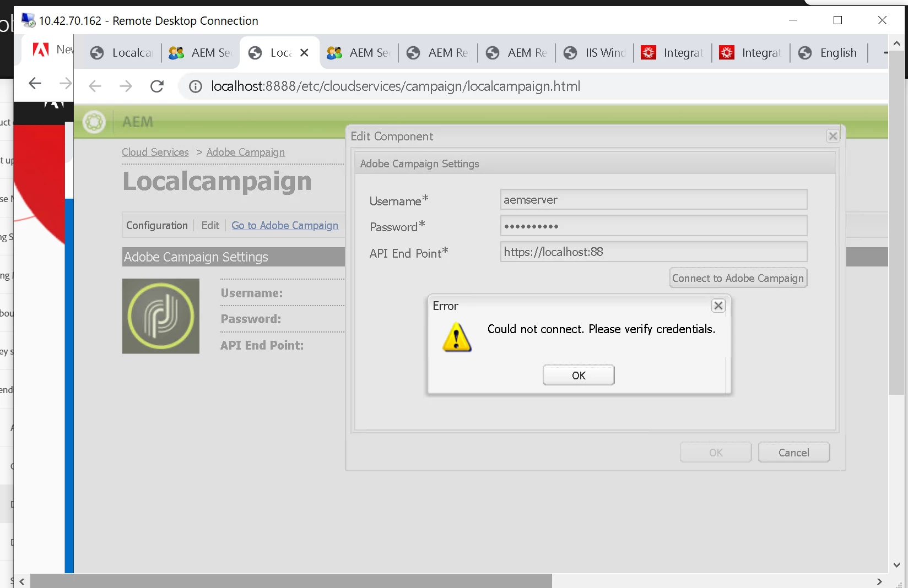Image resolution: width=908 pixels, height=588 pixels.
Task: Click the Adobe Campaign thumbnail icon
Action: click(161, 316)
